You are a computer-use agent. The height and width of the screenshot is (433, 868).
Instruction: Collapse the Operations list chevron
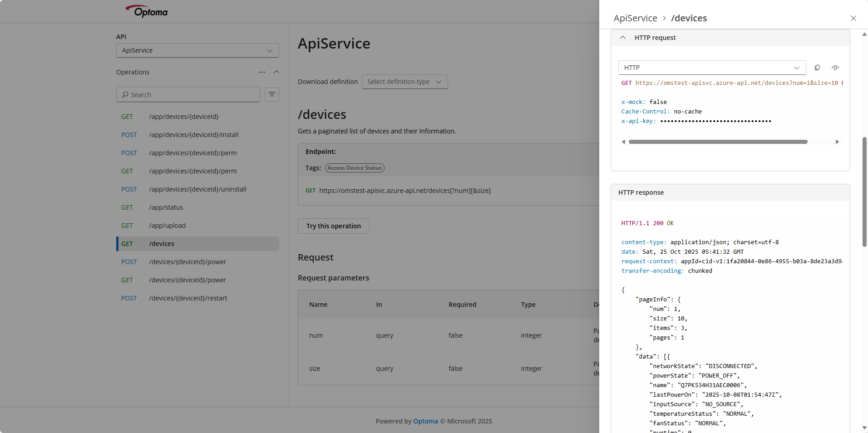click(x=276, y=72)
